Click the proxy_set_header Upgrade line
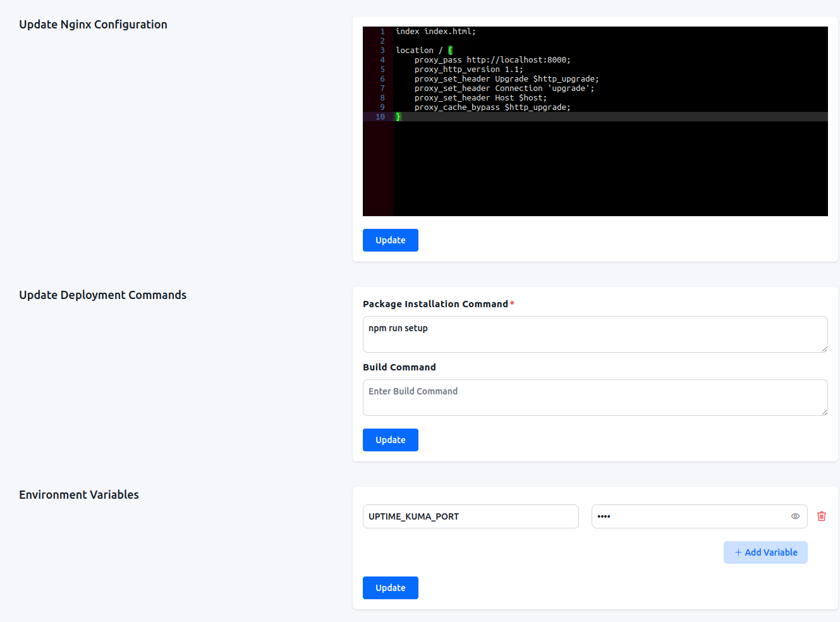Viewport: 840px width, 622px height. pos(507,79)
